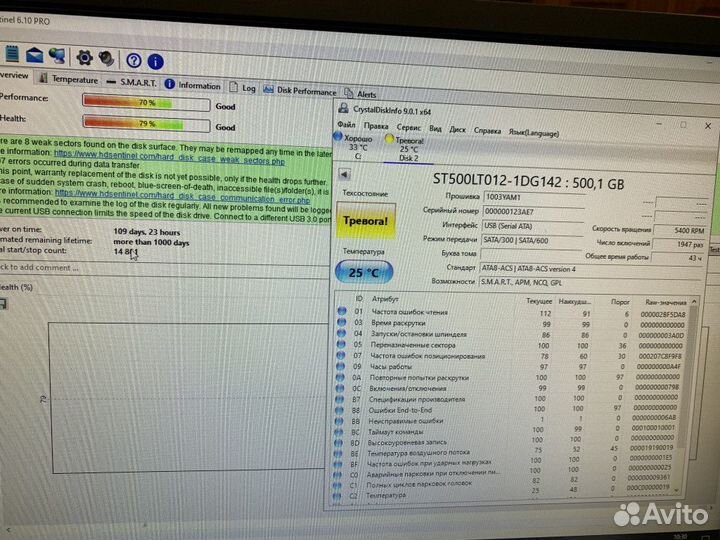
Task: Open the Файл menu in CrystalDiskInfo
Action: tap(346, 124)
